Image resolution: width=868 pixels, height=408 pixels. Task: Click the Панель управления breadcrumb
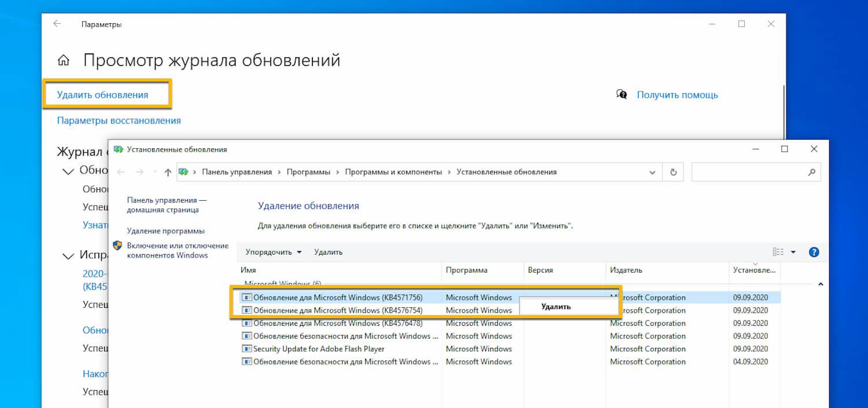point(237,172)
